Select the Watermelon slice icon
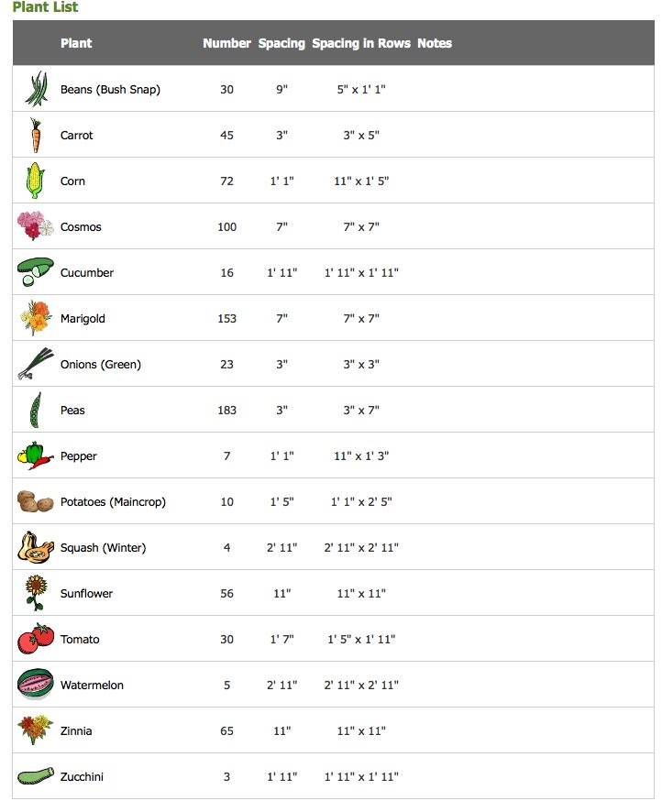Image resolution: width=662 pixels, height=812 pixels. (x=35, y=684)
